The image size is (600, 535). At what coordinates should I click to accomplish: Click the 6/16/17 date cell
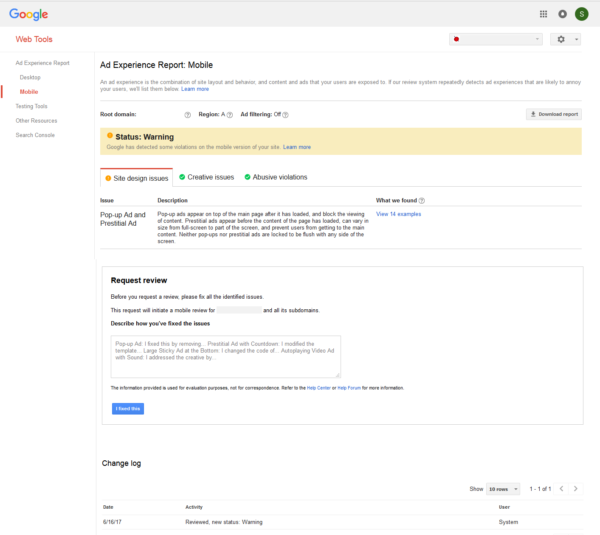(x=112, y=522)
